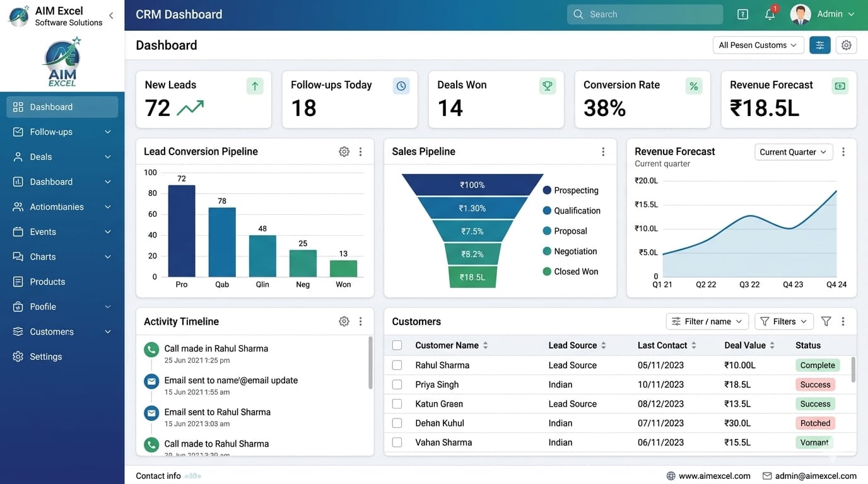Click the AIM Excel logo in sidebar
This screenshot has height=484, width=868.
coord(62,62)
